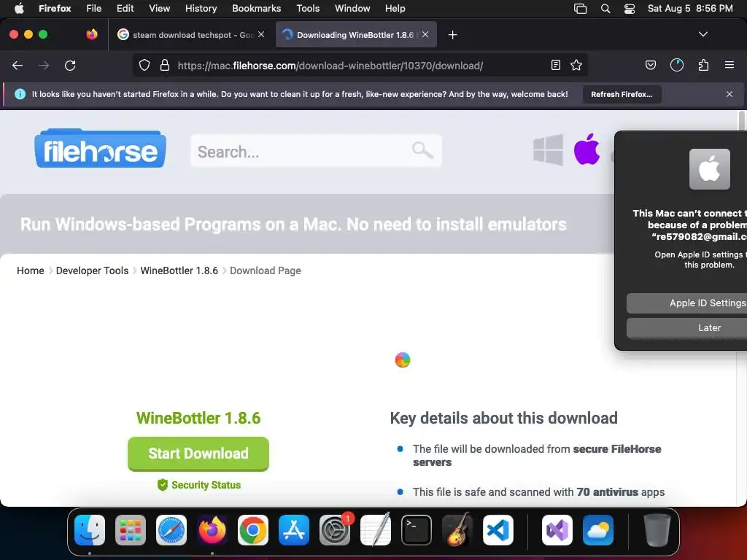Open the Edit menu

125,8
